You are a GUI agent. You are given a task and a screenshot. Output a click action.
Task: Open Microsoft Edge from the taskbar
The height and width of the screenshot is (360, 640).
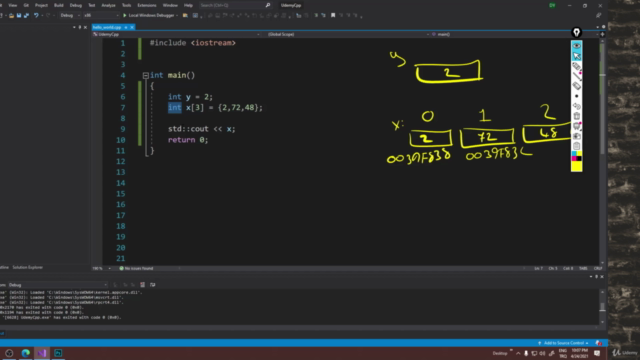coord(25,353)
